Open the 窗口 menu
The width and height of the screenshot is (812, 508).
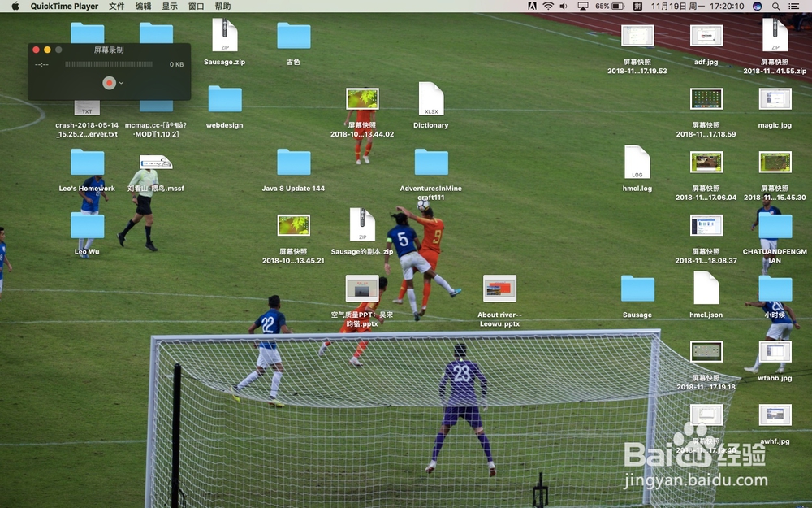pyautogui.click(x=196, y=7)
